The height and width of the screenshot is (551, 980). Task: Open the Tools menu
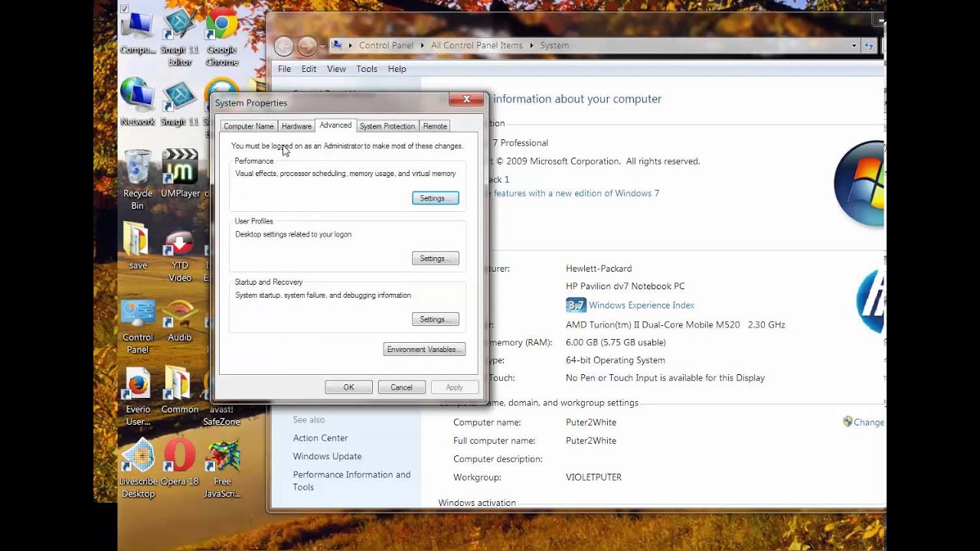click(x=367, y=69)
